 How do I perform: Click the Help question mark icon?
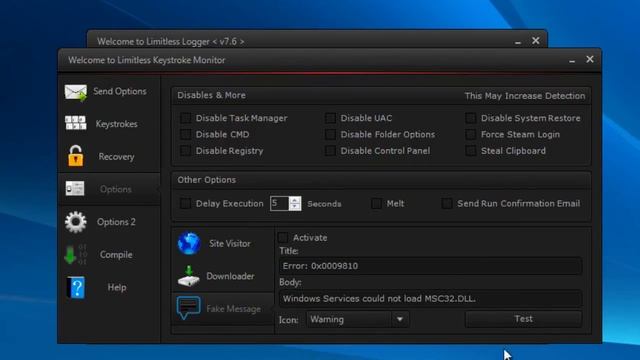[76, 287]
